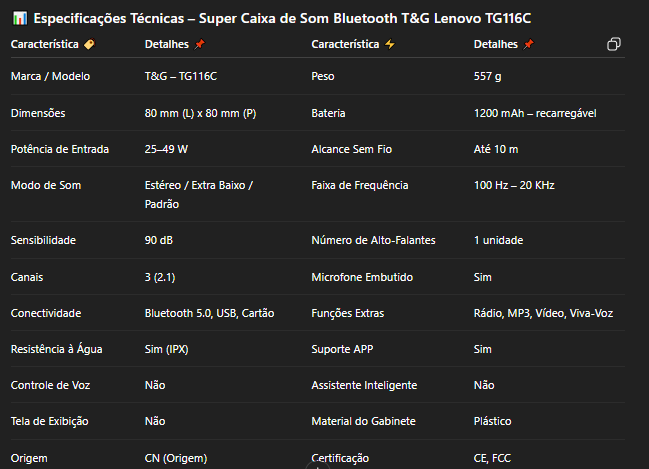This screenshot has width=649, height=469.
Task: Click the bar chart emoji in title
Action: coord(20,18)
